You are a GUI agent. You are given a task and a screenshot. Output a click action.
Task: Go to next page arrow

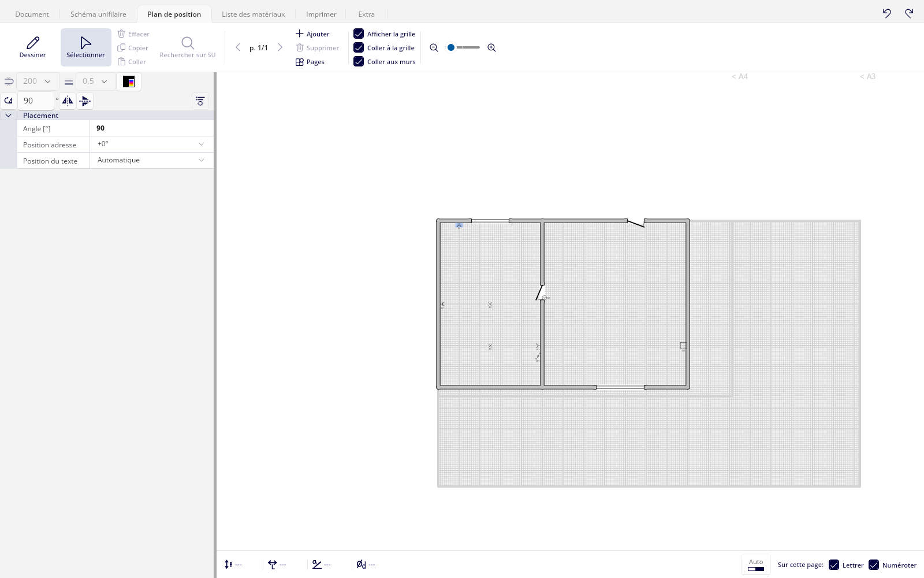pyautogui.click(x=280, y=47)
